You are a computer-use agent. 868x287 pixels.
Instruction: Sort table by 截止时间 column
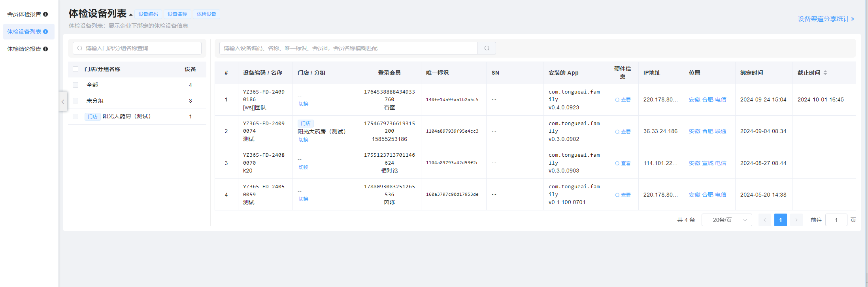click(825, 73)
